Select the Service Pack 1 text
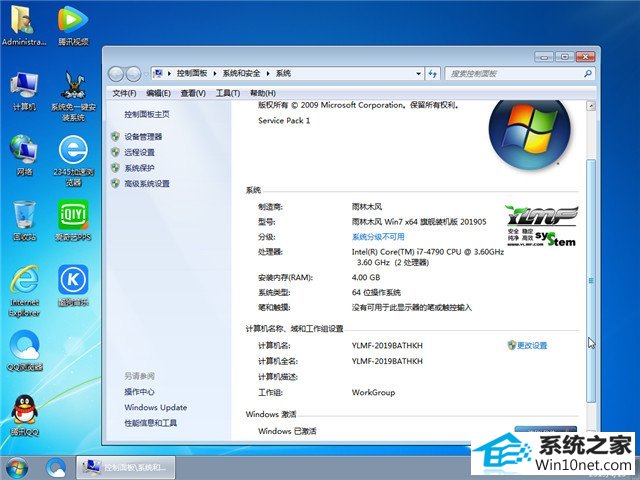Screen dimensions: 640x480 point(284,121)
